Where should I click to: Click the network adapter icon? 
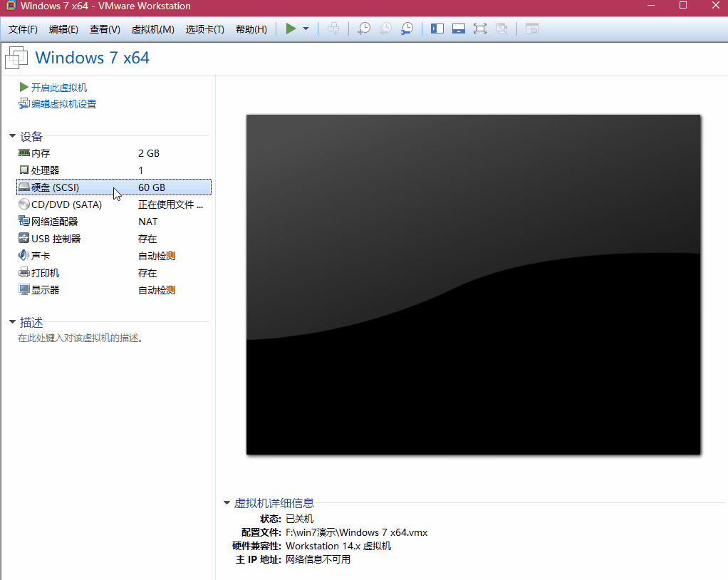point(24,221)
